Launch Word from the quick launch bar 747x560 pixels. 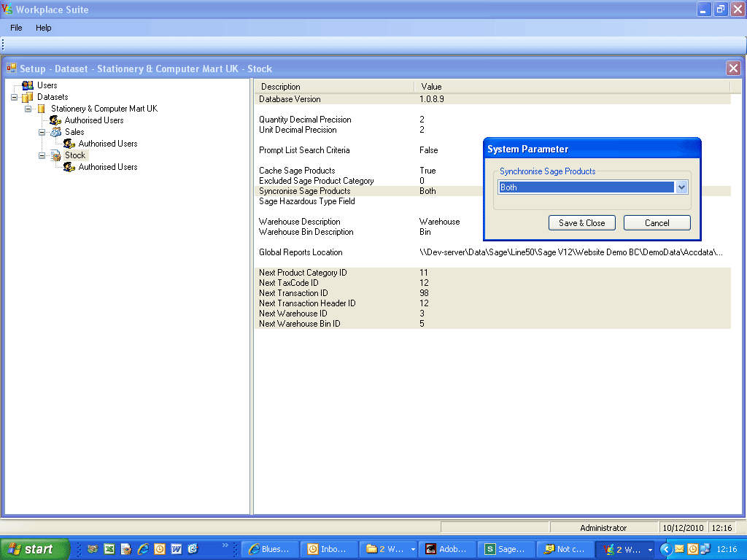tap(177, 549)
